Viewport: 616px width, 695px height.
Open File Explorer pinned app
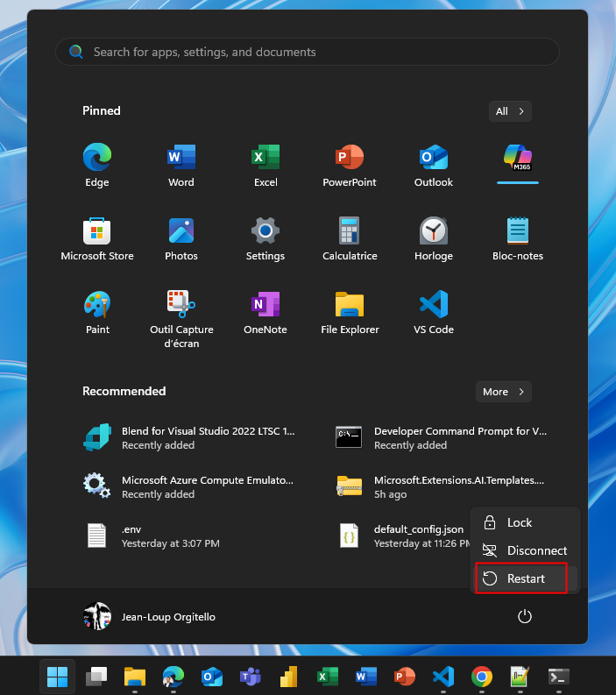pos(350,312)
